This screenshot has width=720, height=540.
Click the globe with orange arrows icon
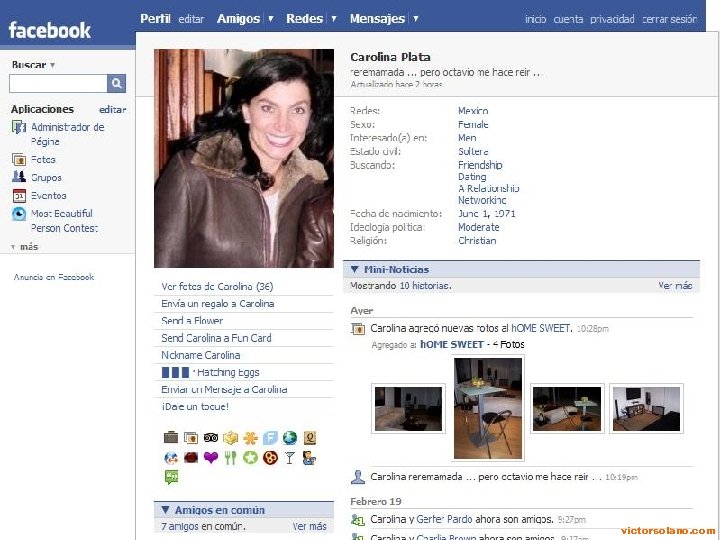171,457
